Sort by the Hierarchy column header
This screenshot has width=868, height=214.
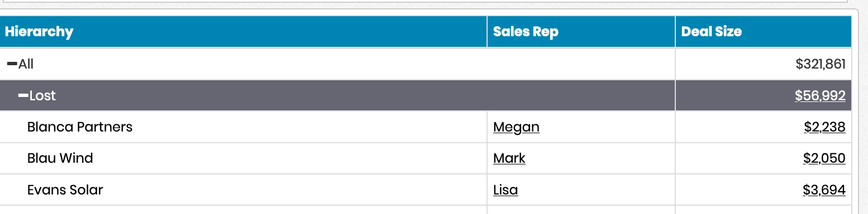coord(39,31)
